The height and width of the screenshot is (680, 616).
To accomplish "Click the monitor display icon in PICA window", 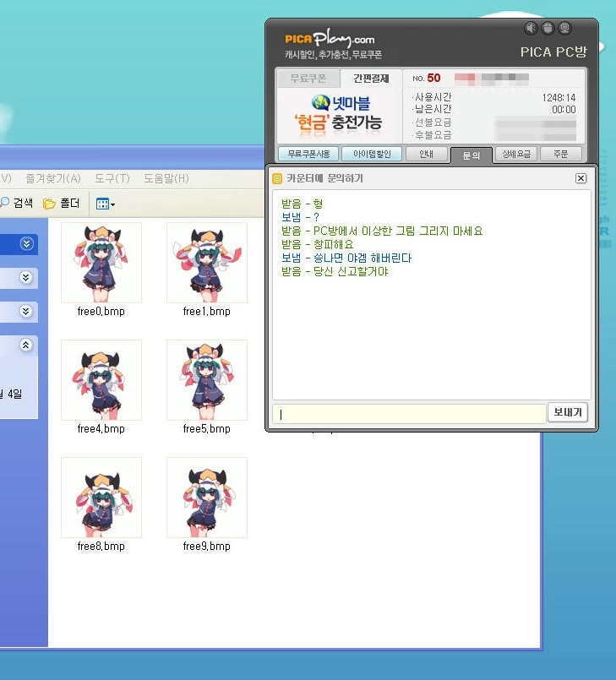I will click(564, 28).
